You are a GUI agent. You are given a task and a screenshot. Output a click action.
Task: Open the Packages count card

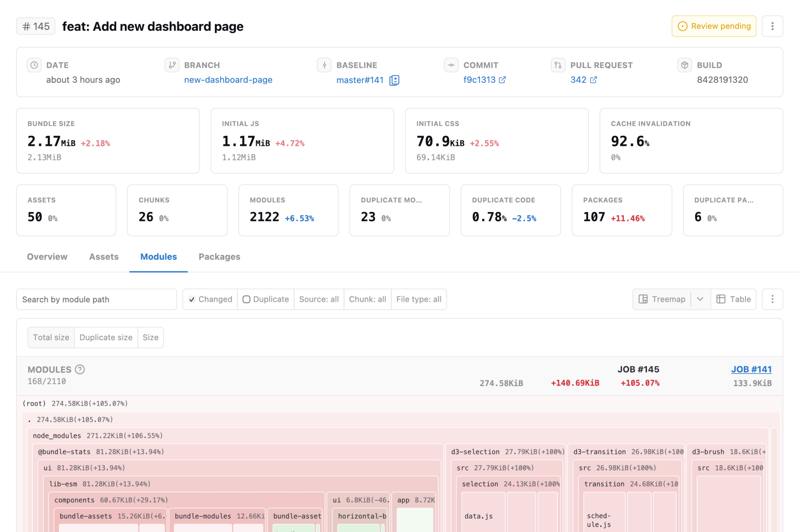[622, 210]
